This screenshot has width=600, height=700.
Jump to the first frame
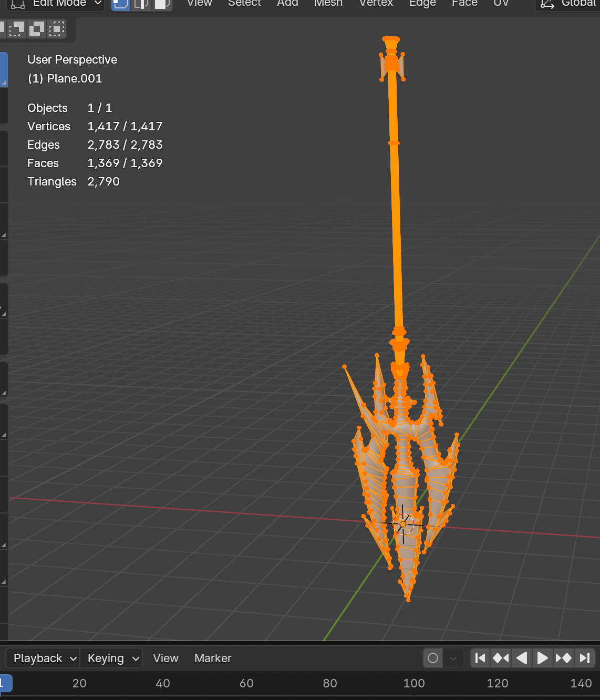480,658
